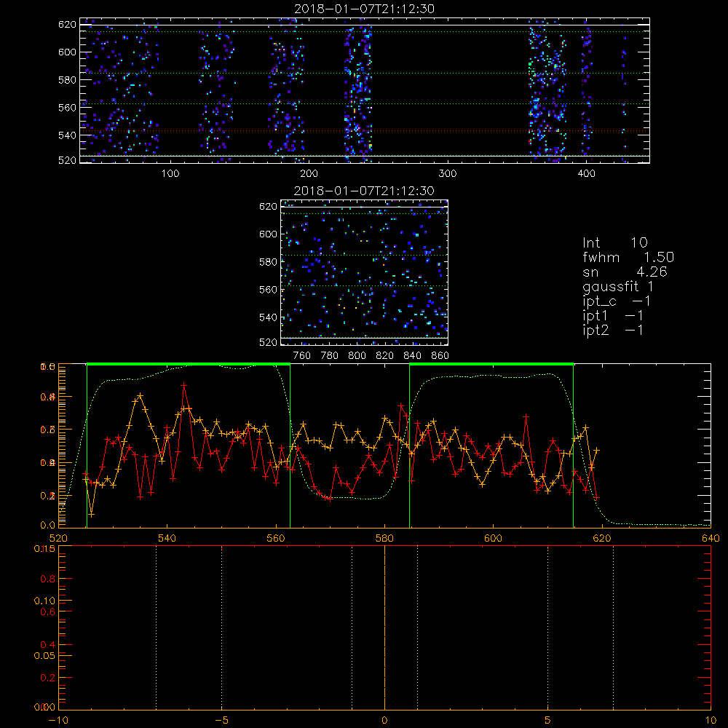Click x-axis label -5 of bottom plot
This screenshot has width=728, height=728.
[x=221, y=721]
